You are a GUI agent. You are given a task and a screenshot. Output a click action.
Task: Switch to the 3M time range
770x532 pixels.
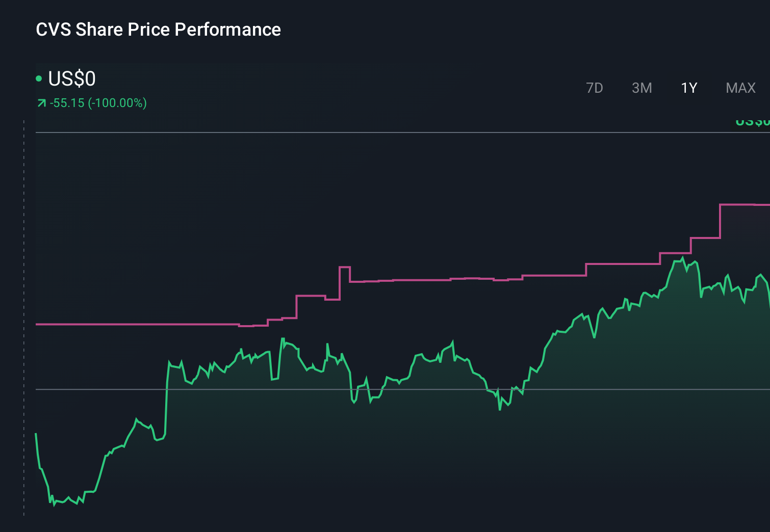pyautogui.click(x=642, y=88)
